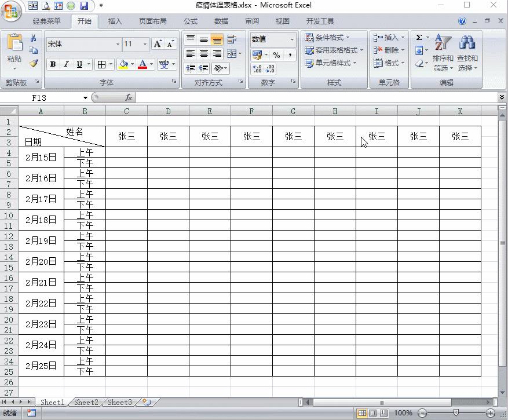
Task: Click the zoom slider handle
Action: pos(456,412)
